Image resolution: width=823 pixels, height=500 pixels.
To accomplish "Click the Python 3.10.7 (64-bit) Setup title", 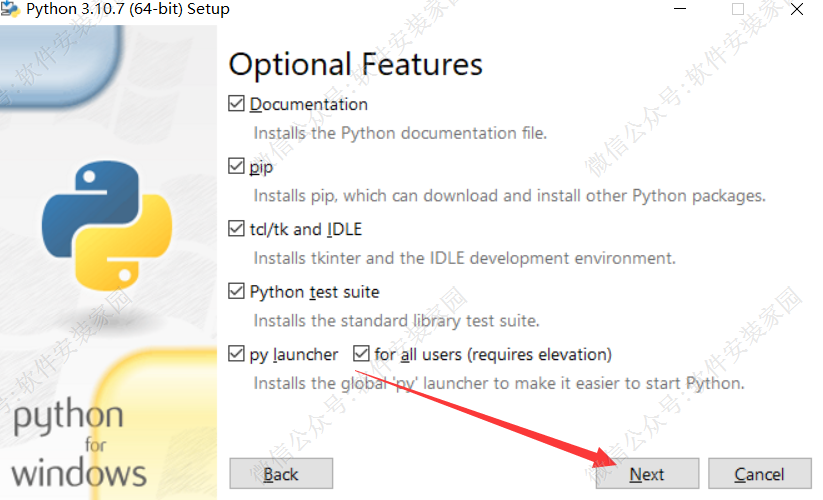I will tap(128, 9).
